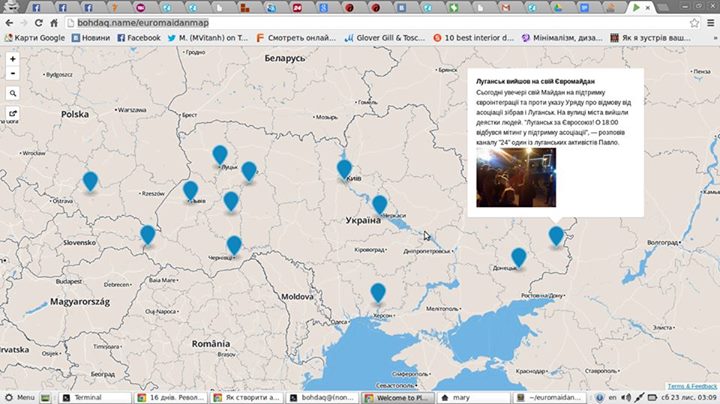720x404 pixels.
Task: Select the map marker near Київ
Action: click(344, 167)
